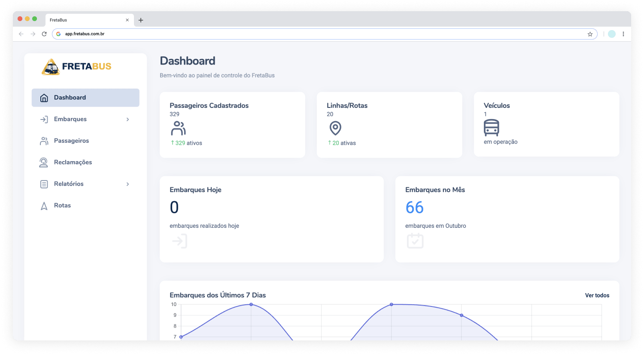The height and width of the screenshot is (355, 644).
Task: Click inside the address bar
Action: click(301, 34)
